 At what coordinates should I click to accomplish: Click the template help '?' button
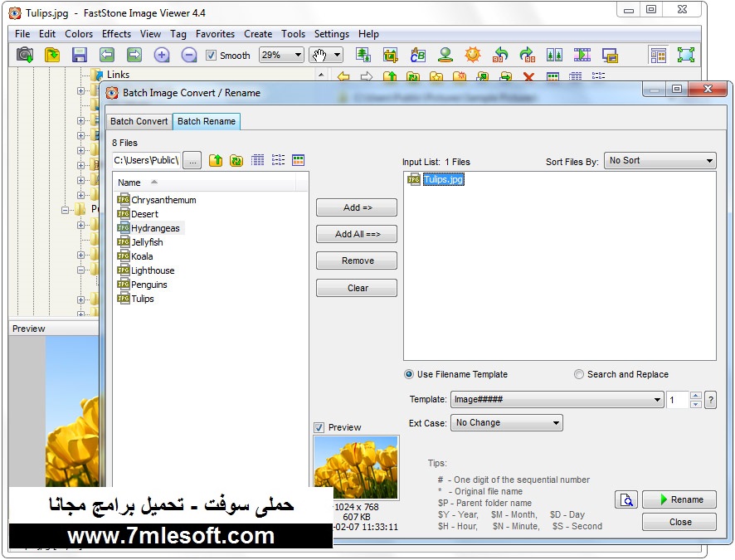coord(711,400)
